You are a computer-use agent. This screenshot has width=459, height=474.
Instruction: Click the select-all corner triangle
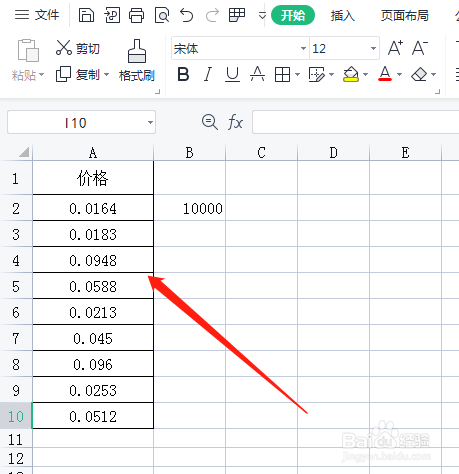pyautogui.click(x=24, y=152)
